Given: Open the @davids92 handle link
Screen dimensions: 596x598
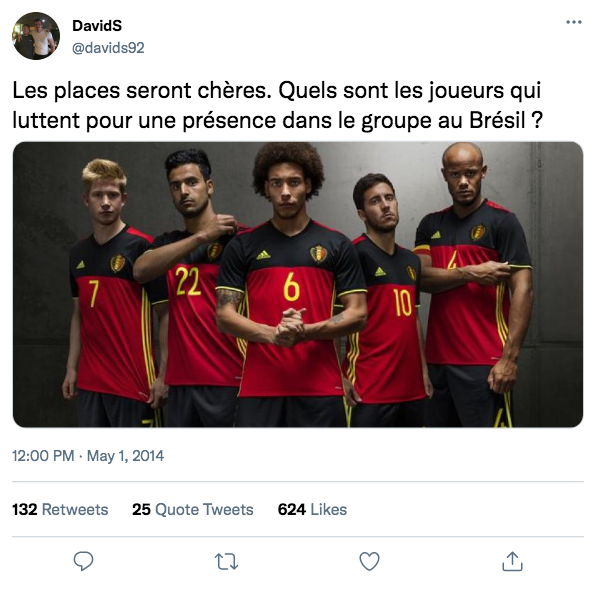Looking at the screenshot, I should [108, 48].
